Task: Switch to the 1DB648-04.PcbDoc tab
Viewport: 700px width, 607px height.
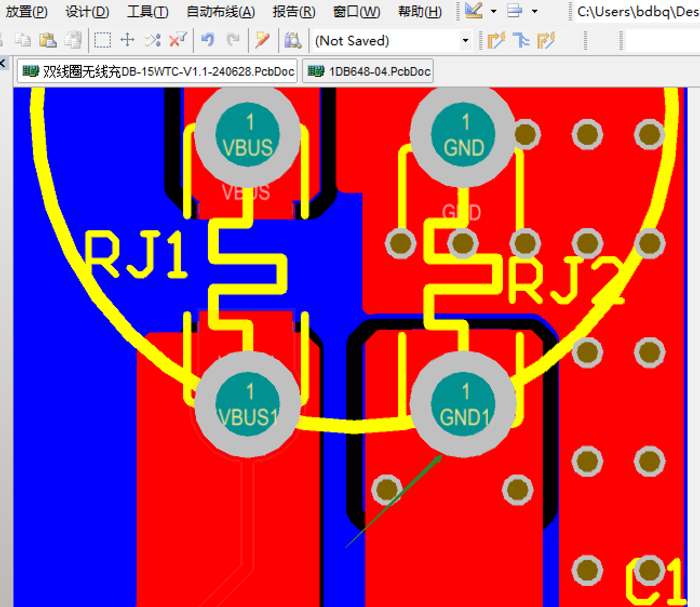Action: click(x=368, y=71)
